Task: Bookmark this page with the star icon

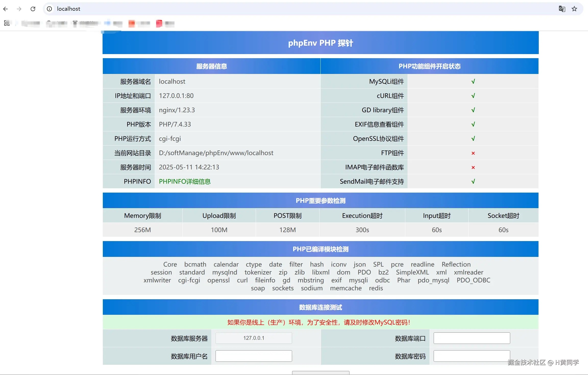Action: [574, 9]
